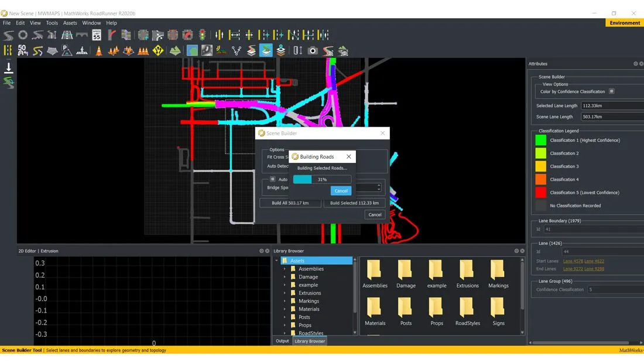Select the blue-and-green map imagery tool

point(192,50)
